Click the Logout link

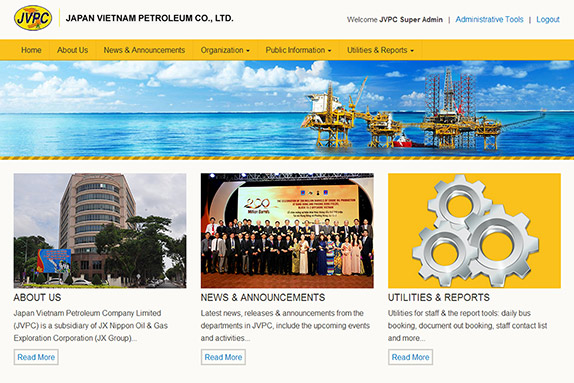pyautogui.click(x=548, y=19)
